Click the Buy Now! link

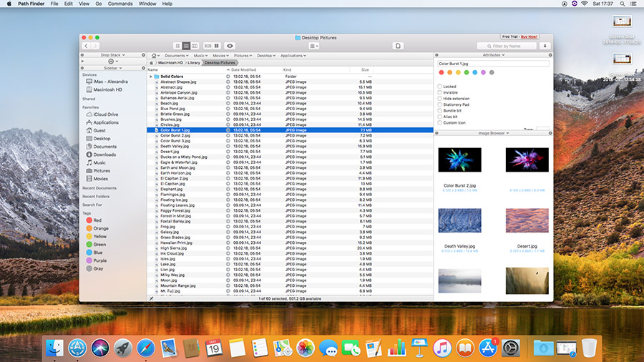529,36
